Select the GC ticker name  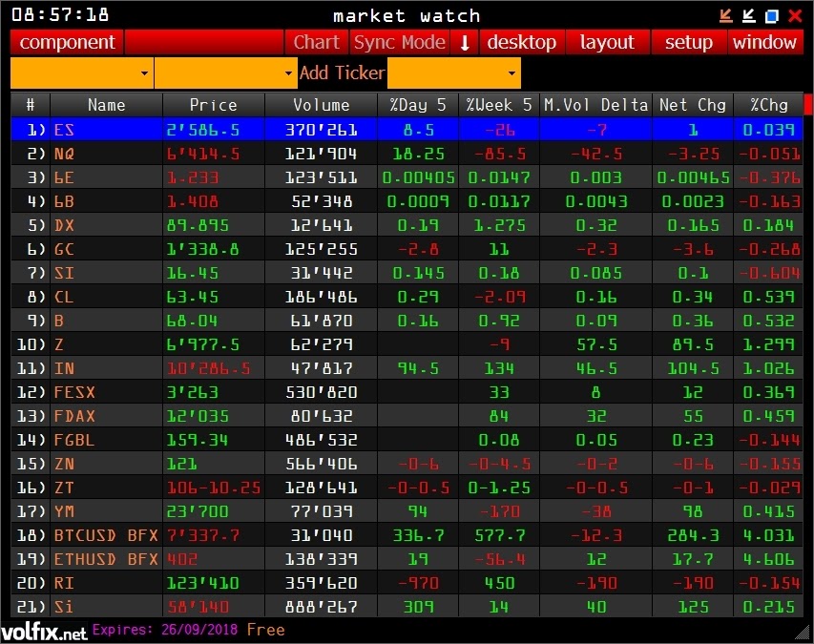(x=64, y=249)
